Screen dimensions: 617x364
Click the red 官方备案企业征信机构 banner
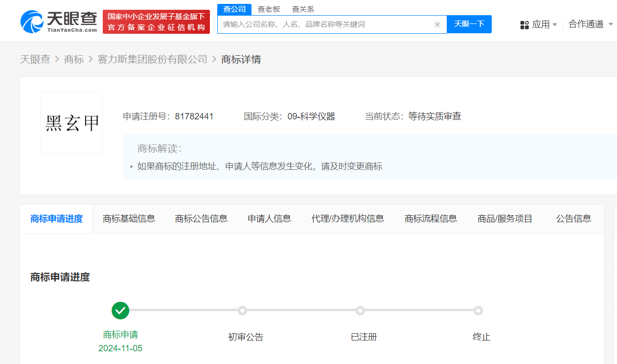click(x=156, y=22)
